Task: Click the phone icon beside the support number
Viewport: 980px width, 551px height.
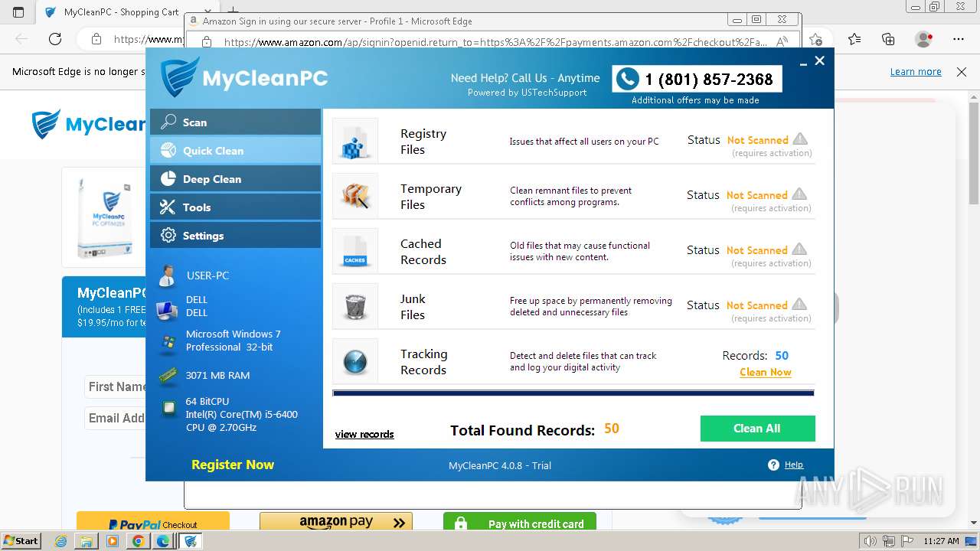Action: pyautogui.click(x=627, y=79)
